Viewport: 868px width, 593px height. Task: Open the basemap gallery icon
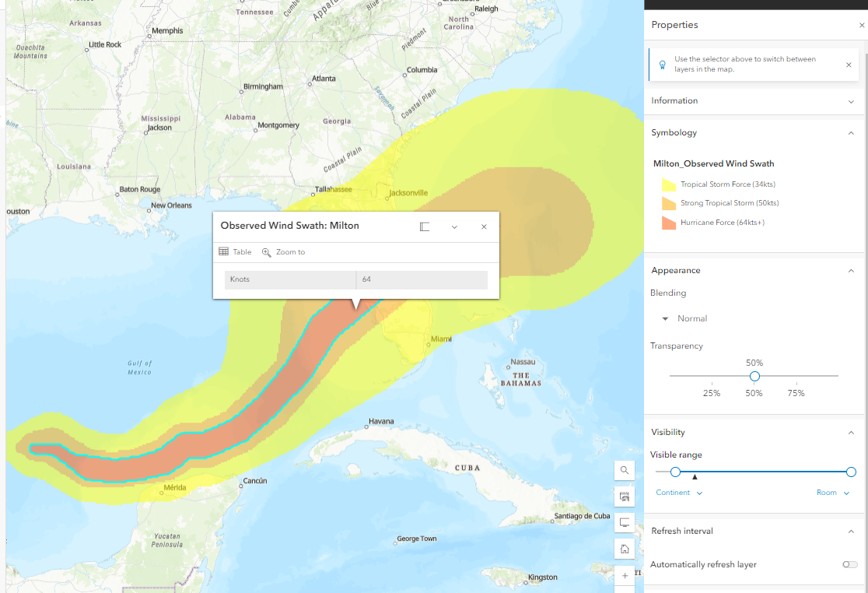(625, 496)
